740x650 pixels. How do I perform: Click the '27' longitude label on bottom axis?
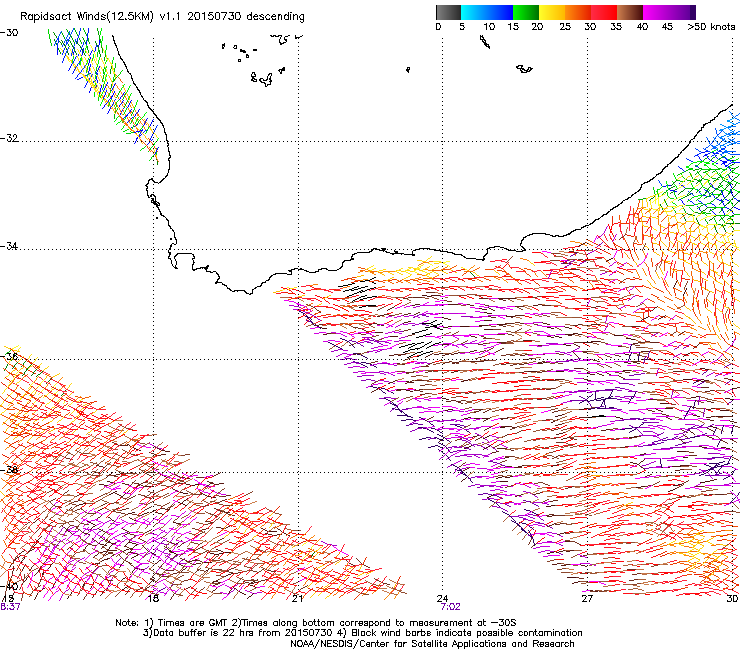click(587, 599)
